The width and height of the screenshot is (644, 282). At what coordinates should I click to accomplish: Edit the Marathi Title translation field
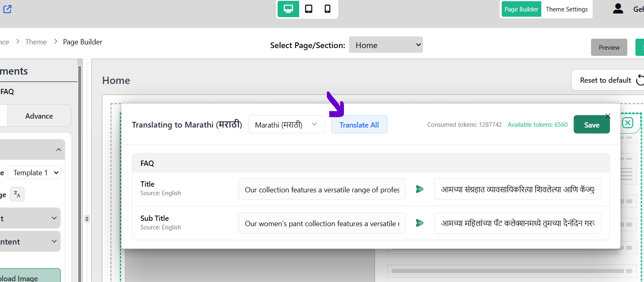click(518, 189)
